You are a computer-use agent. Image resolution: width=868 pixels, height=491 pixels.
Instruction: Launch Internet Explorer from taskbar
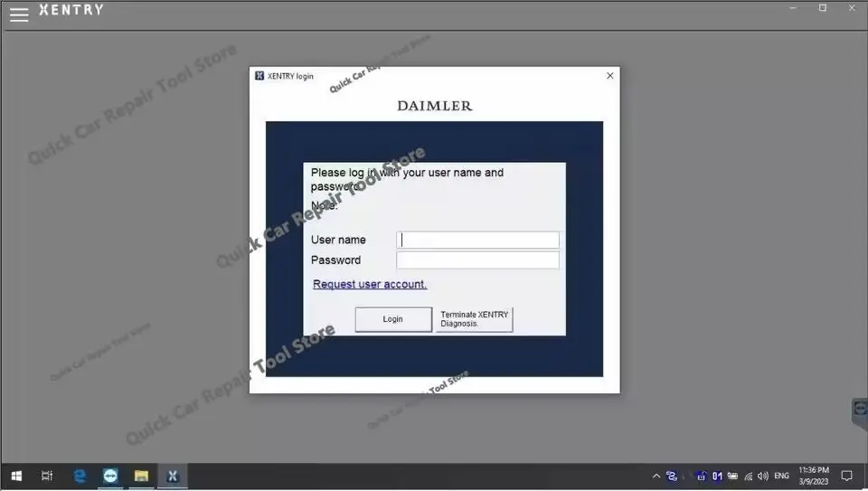pos(80,476)
